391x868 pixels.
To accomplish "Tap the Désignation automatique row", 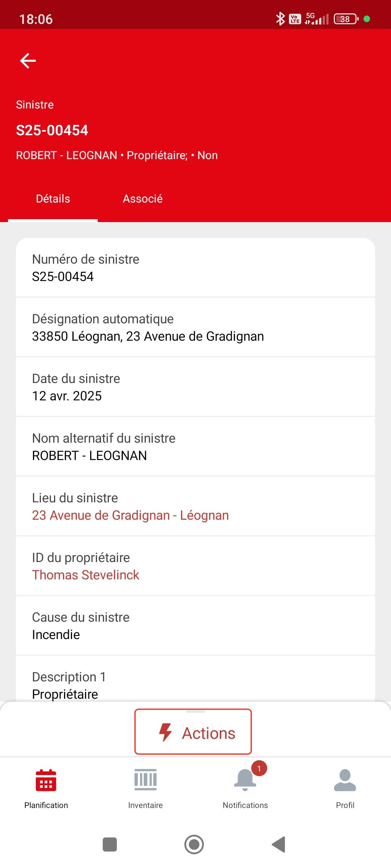I will (195, 327).
